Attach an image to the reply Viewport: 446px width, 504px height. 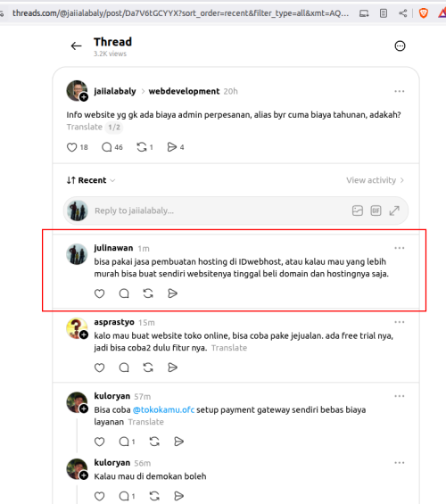(358, 211)
